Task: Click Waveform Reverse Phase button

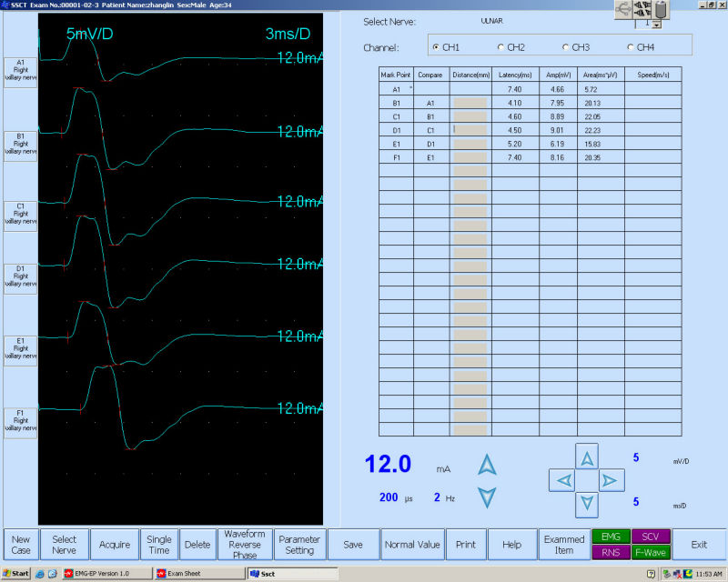Action: (245, 545)
